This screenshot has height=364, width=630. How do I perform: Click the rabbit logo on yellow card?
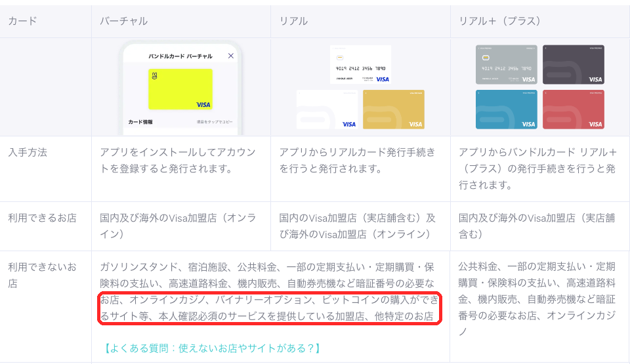point(154,75)
